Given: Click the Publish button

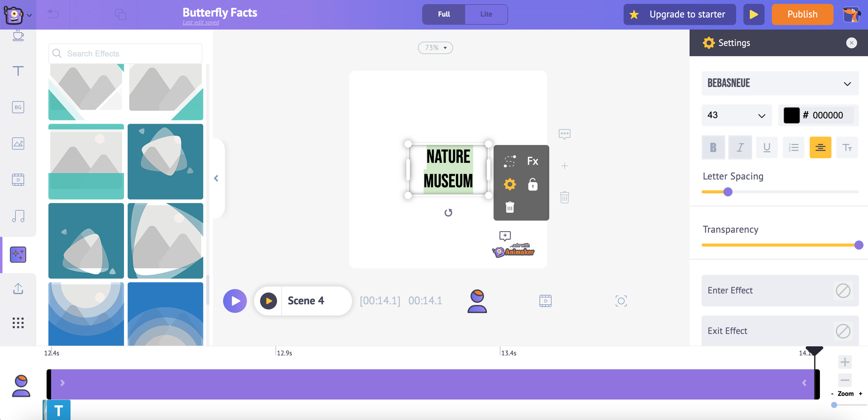Looking at the screenshot, I should click(x=803, y=14).
